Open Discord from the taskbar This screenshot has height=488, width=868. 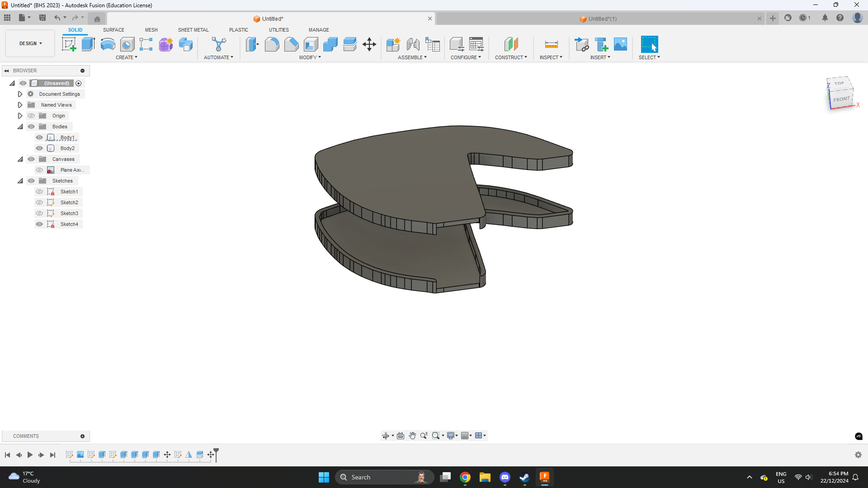coord(505,477)
